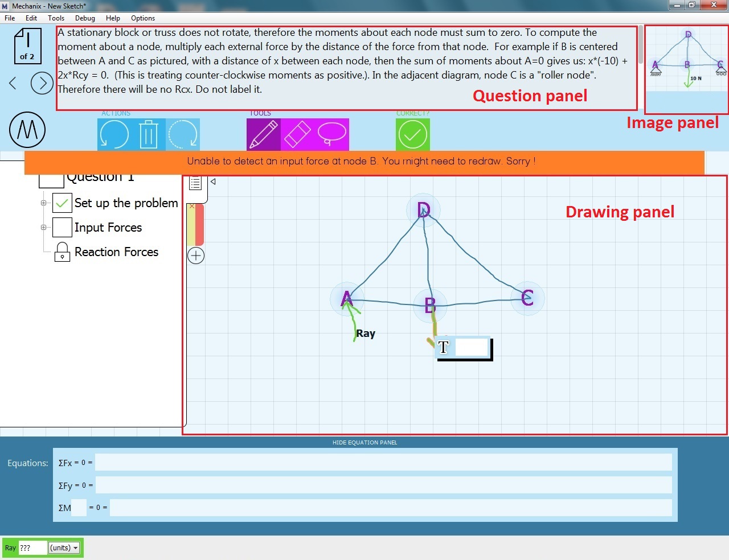Click the undo action icon
Image resolution: width=729 pixels, height=560 pixels.
(114, 135)
